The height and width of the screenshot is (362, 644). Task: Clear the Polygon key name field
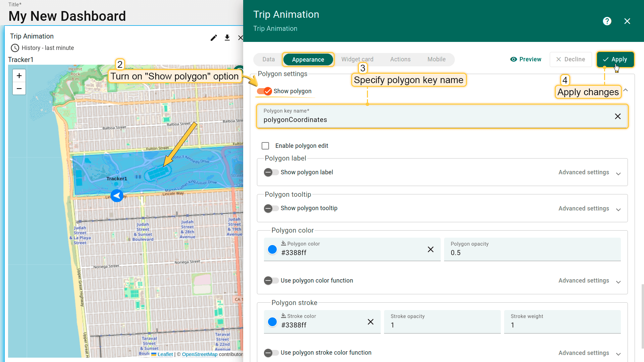tap(618, 116)
